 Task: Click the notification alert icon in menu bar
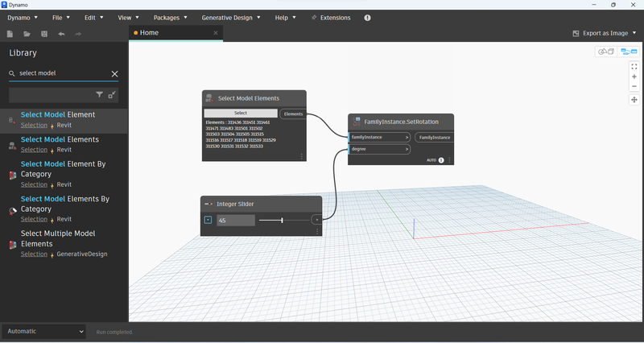coord(367,18)
